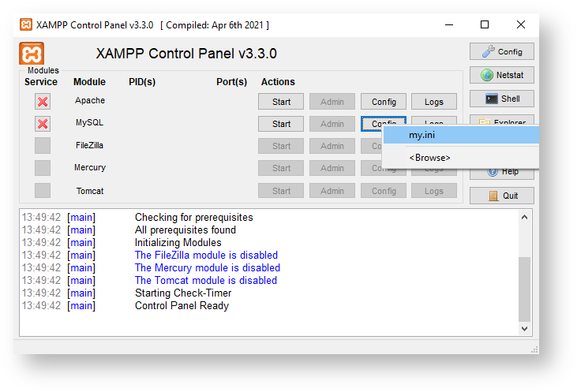Click the FileZilla service checkbox
The image size is (577, 392).
(43, 146)
